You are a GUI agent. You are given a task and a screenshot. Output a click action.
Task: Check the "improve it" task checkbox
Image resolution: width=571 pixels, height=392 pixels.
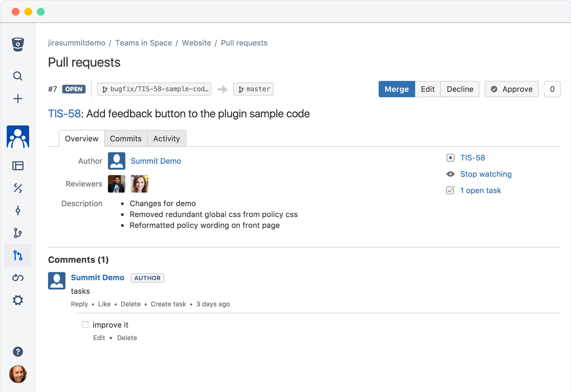85,325
